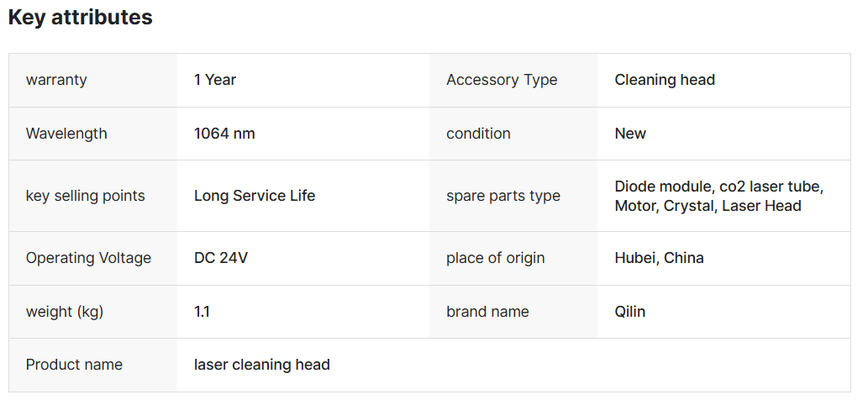Screen dimensions: 868x405
Task: Click the DC 24V value
Action: click(x=220, y=258)
